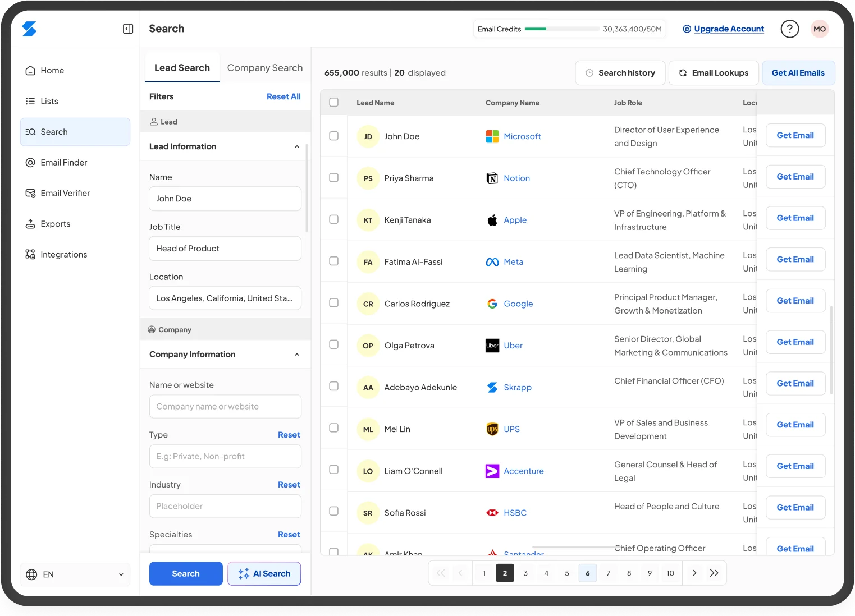Click the Skrapp logo in the sidebar header

click(29, 29)
